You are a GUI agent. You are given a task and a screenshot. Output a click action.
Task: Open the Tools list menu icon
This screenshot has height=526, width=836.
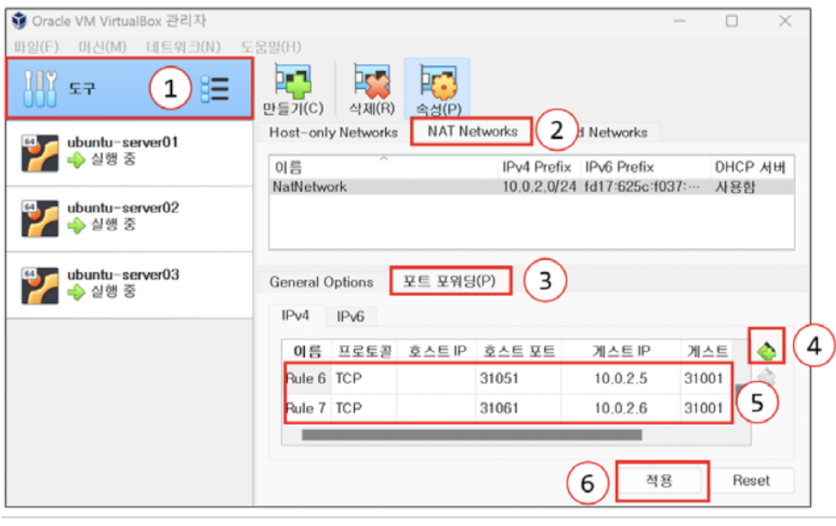click(x=215, y=89)
